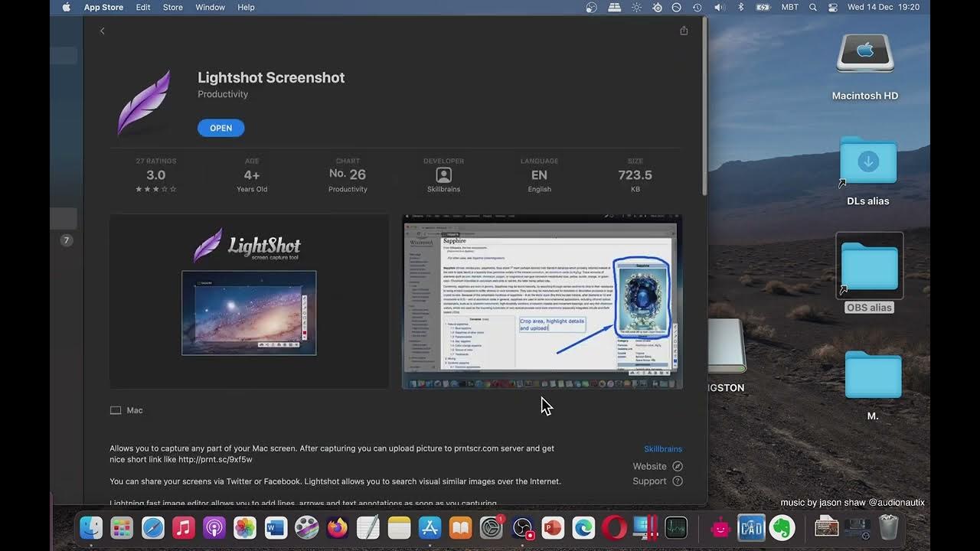The image size is (980, 551).
Task: Open the Edit menu
Action: (143, 7)
